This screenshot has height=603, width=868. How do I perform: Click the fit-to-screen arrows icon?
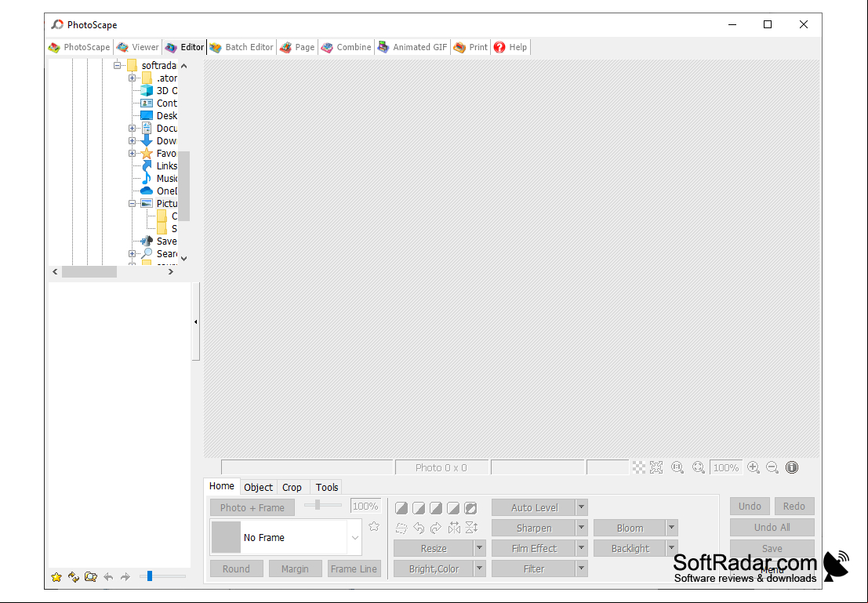click(x=656, y=467)
